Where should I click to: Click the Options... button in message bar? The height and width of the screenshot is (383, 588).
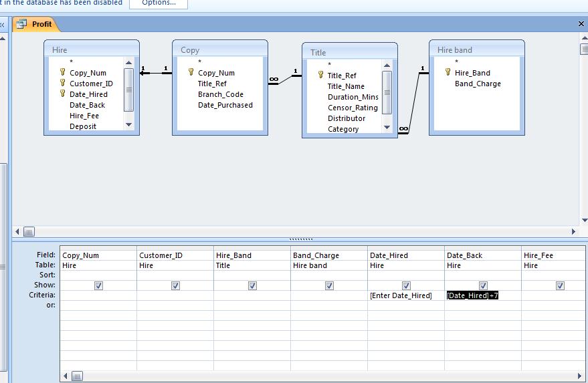[159, 3]
